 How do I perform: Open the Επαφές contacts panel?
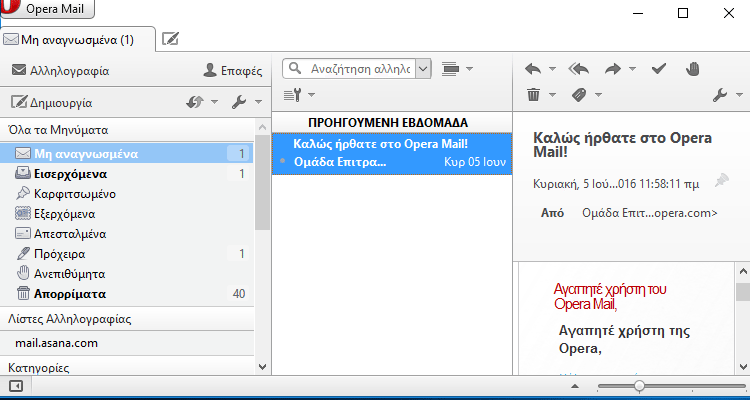coord(233,71)
